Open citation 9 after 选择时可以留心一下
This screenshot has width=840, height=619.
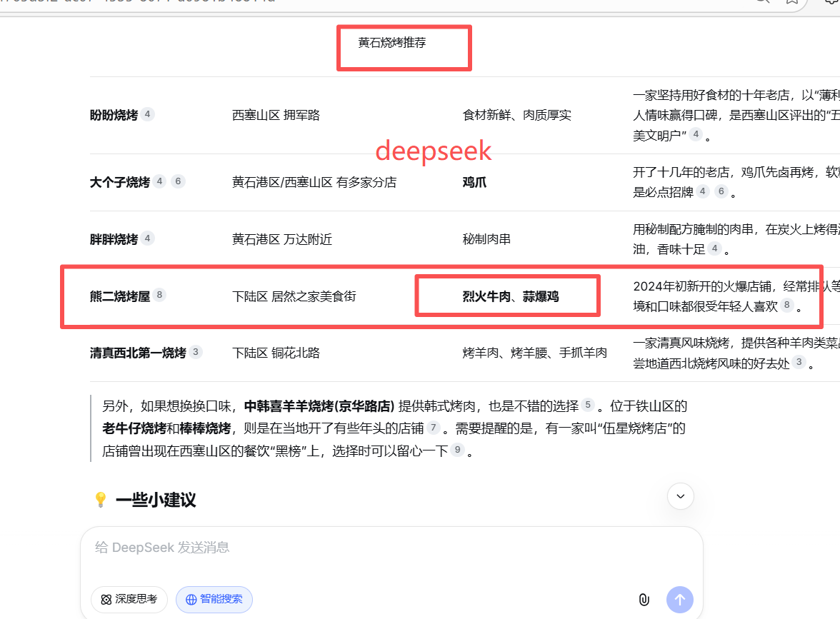click(457, 450)
